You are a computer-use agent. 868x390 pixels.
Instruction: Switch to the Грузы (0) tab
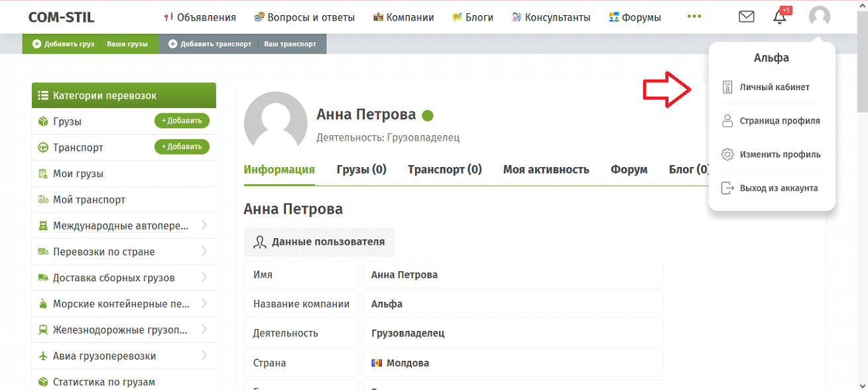[361, 169]
